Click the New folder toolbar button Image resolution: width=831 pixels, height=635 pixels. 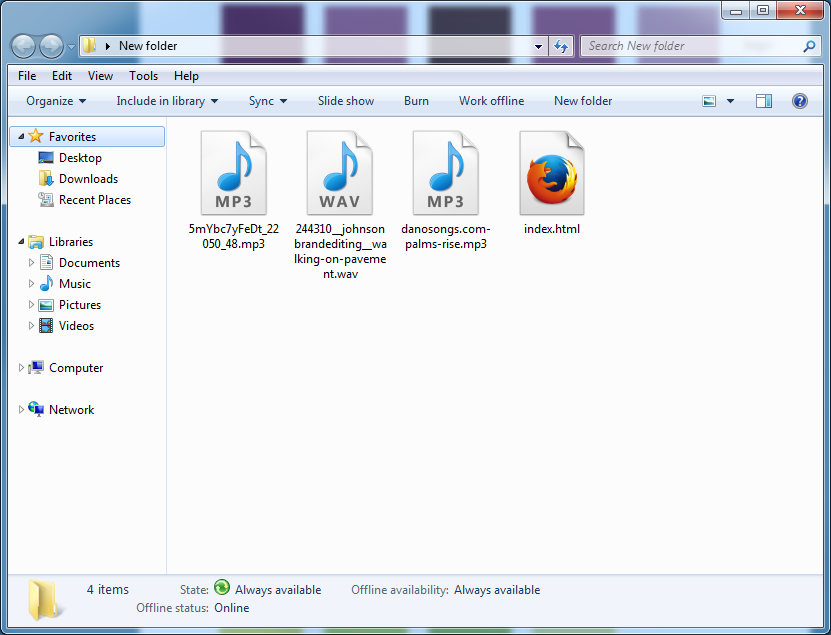pyautogui.click(x=583, y=101)
